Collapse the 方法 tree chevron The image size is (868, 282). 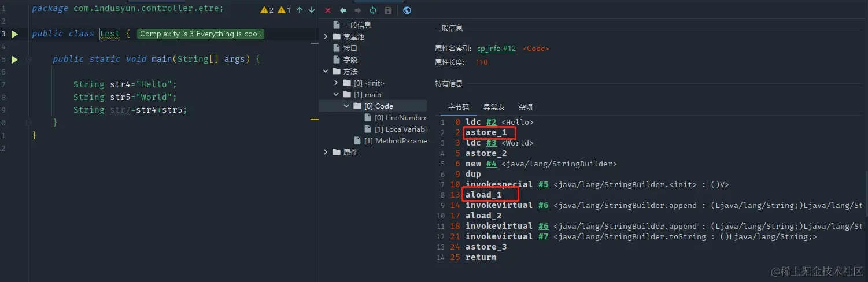coord(326,72)
